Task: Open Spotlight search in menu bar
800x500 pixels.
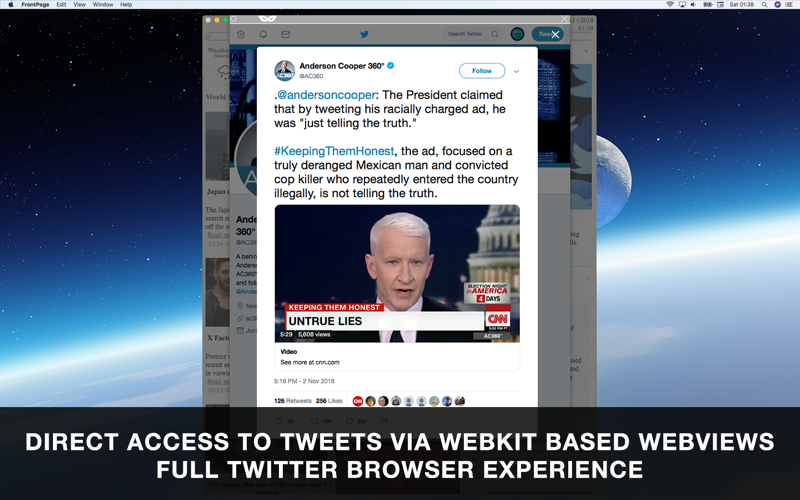Action: pyautogui.click(x=764, y=5)
